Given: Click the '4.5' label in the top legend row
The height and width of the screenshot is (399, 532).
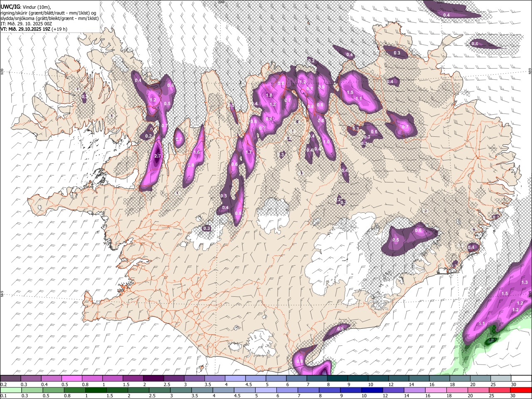Looking at the screenshot, I should 249,384.
